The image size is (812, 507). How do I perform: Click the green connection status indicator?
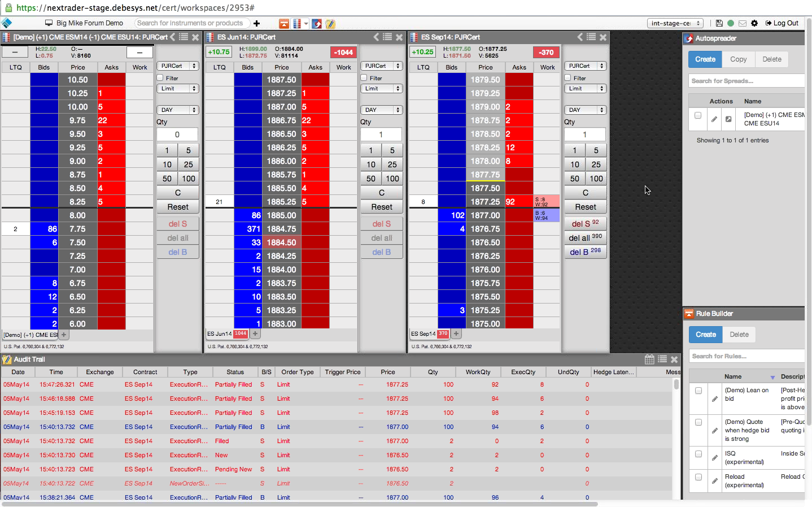point(731,23)
